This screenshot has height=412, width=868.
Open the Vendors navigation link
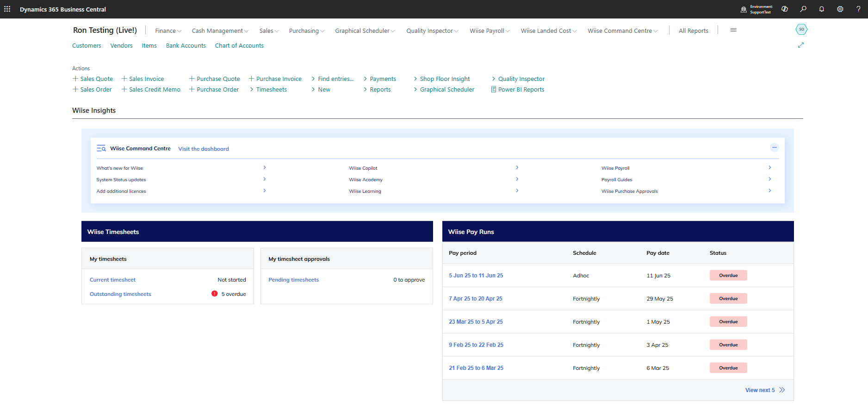[x=121, y=45]
